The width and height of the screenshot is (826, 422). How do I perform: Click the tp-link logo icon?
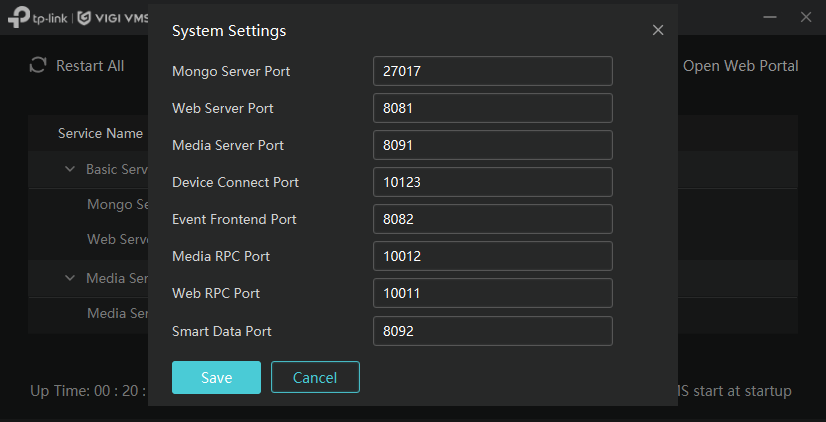tap(18, 17)
